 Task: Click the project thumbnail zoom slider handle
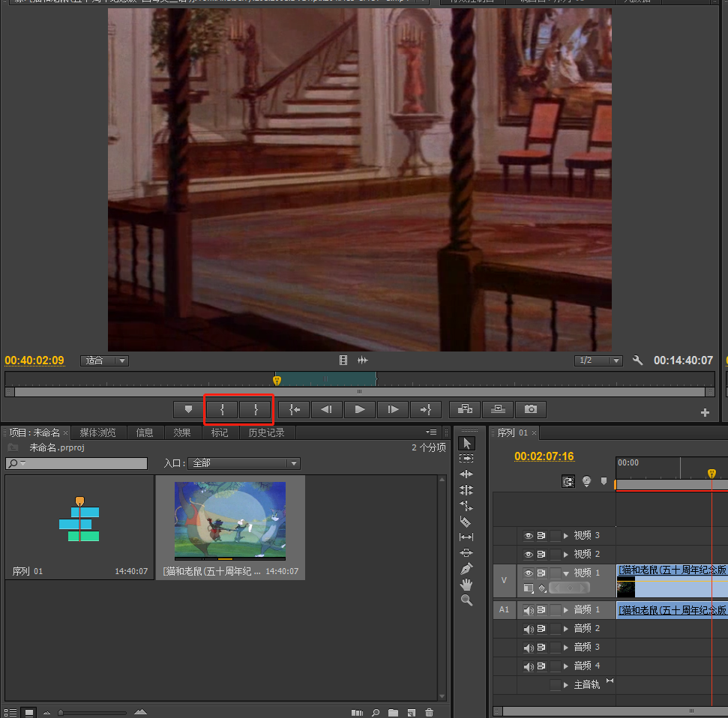[x=61, y=713]
